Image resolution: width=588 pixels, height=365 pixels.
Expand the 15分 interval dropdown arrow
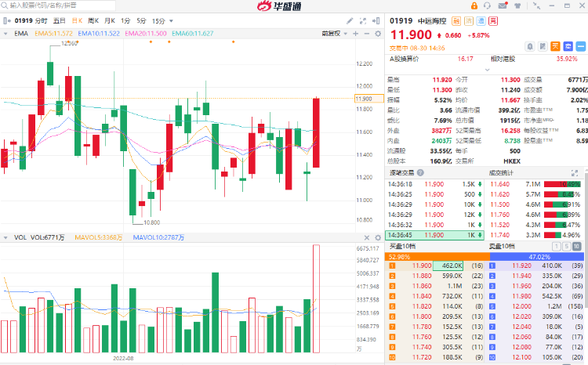(x=171, y=20)
